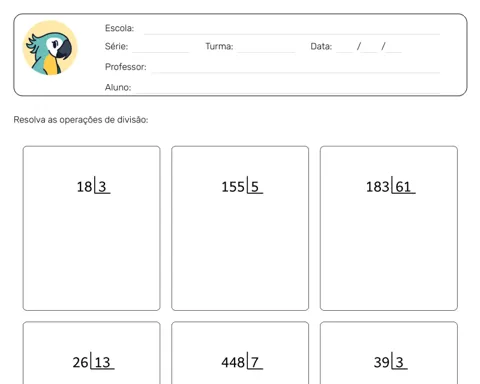Select the 155 divided by 5 problem
Viewport: 480px width, 384px height.
(x=242, y=186)
